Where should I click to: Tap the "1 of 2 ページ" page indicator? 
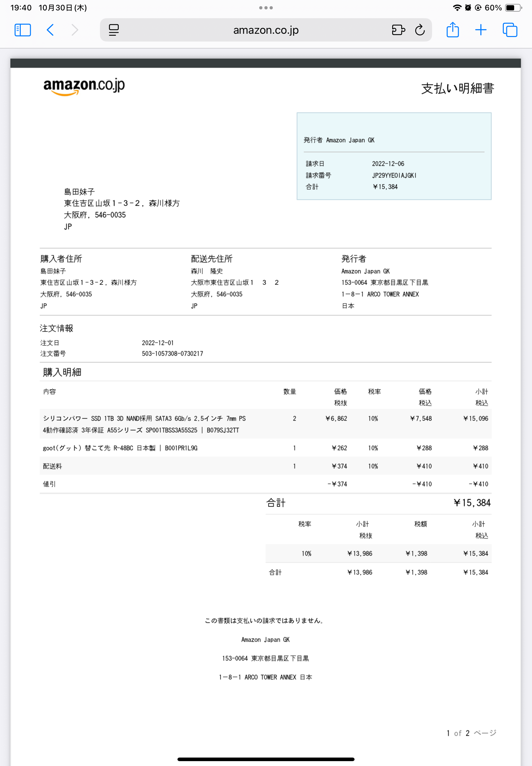point(471,733)
